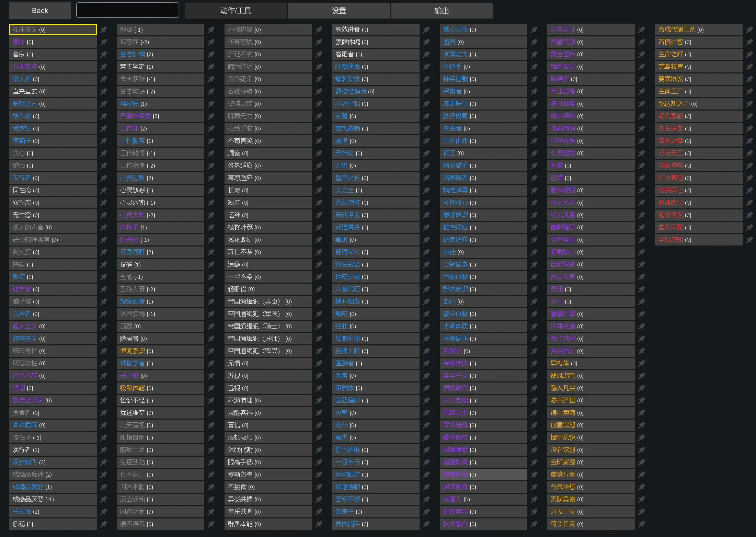Open the 设置 tab
The width and height of the screenshot is (756, 537).
(339, 11)
